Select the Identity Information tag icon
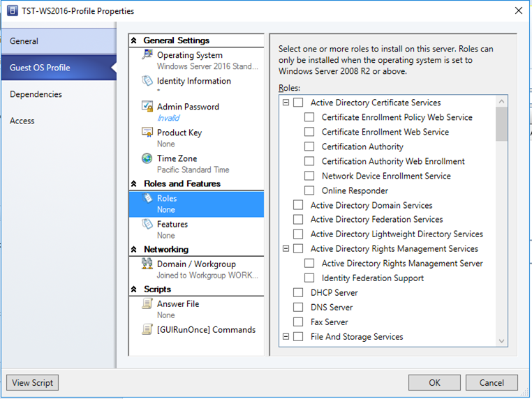The height and width of the screenshot is (399, 532). tap(147, 80)
